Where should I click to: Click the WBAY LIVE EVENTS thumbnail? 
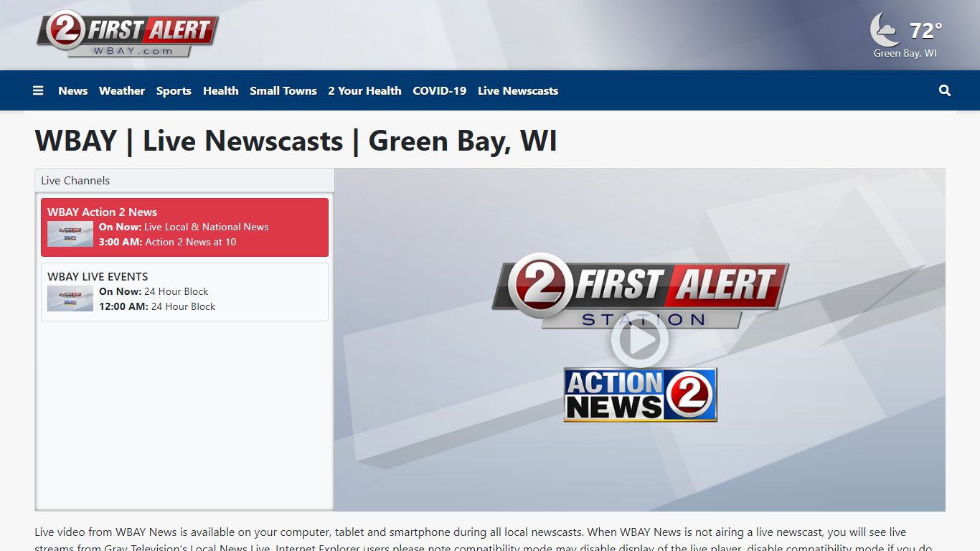pos(70,298)
